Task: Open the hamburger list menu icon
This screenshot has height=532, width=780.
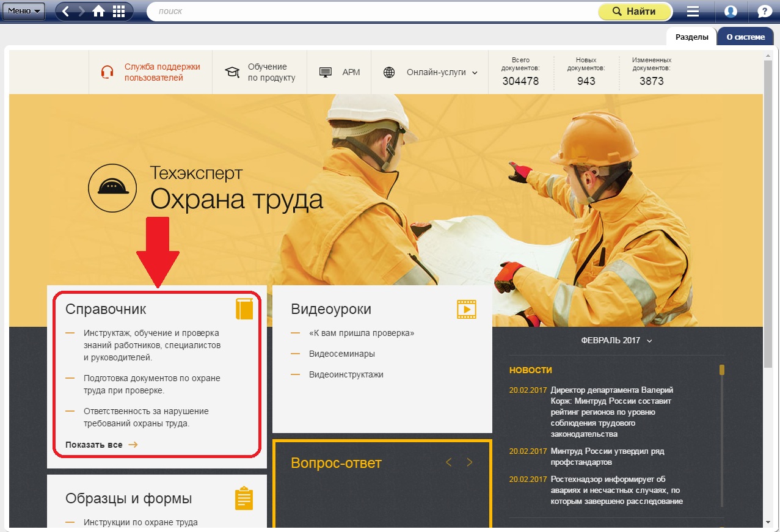Action: [x=693, y=12]
